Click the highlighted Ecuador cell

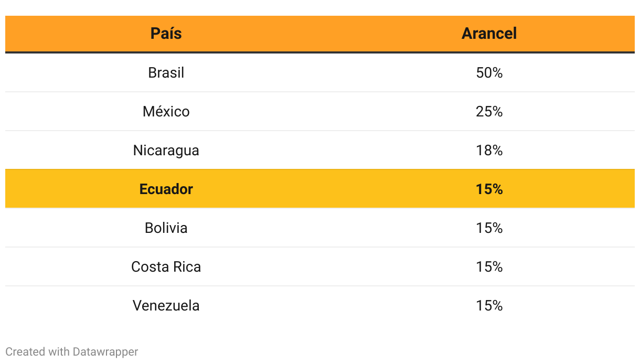[166, 189]
